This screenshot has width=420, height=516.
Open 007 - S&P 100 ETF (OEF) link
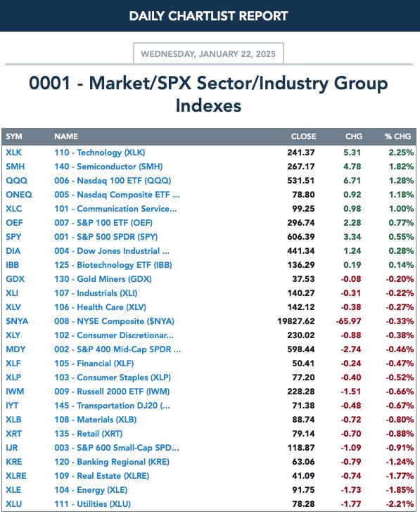click(103, 223)
